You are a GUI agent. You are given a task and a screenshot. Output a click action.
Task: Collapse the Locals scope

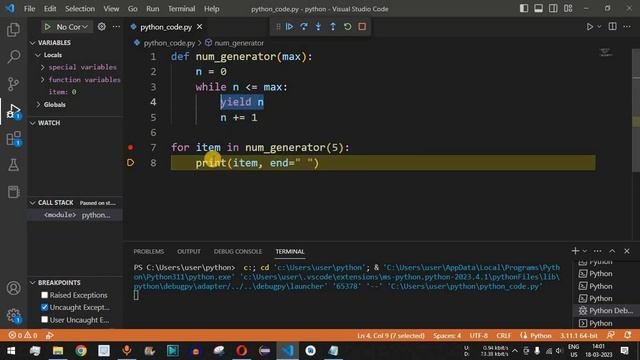(38, 55)
